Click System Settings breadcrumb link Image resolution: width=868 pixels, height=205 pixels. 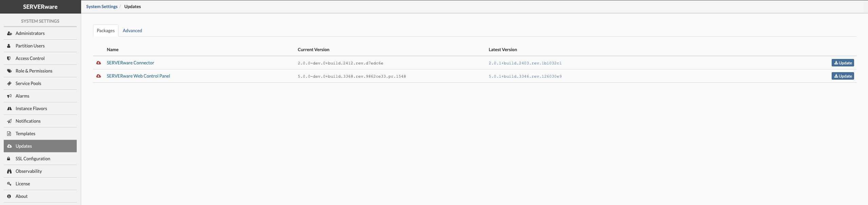tap(102, 6)
